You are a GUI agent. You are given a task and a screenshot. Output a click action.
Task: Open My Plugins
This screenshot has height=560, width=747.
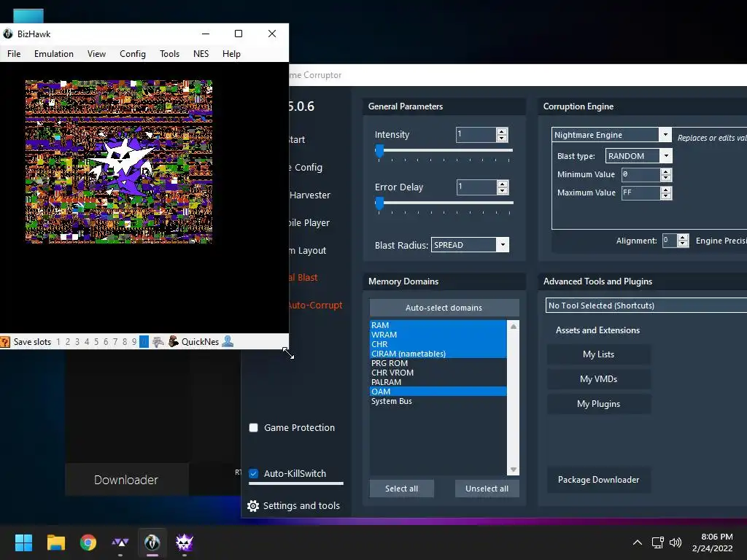point(598,404)
